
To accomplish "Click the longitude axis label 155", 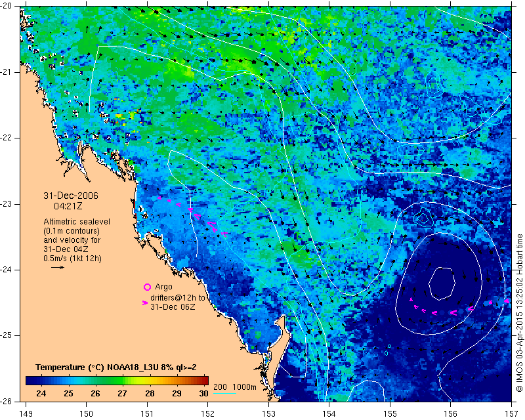I will click(x=390, y=414).
